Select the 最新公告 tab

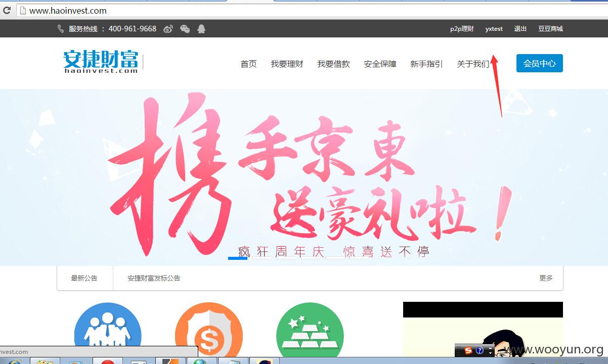click(84, 278)
